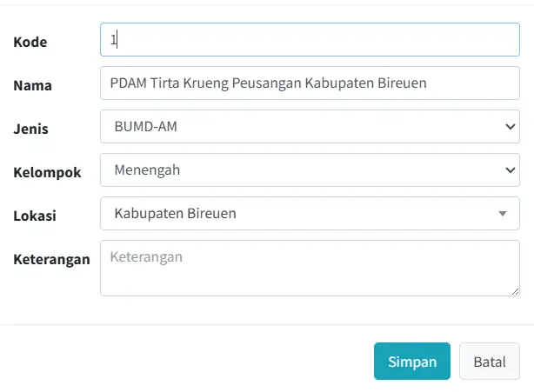Image resolution: width=534 pixels, height=392 pixels.
Task: Click the Keterangan placeholder text
Action: 144,257
